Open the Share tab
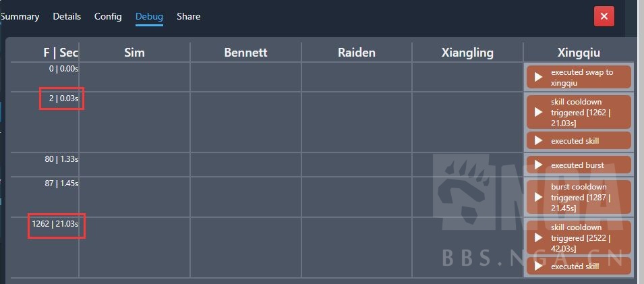 coord(188,16)
